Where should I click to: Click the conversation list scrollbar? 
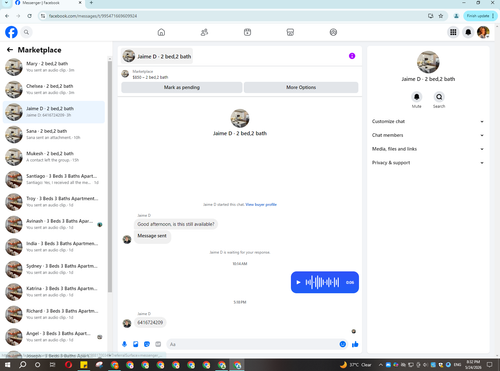(110, 176)
